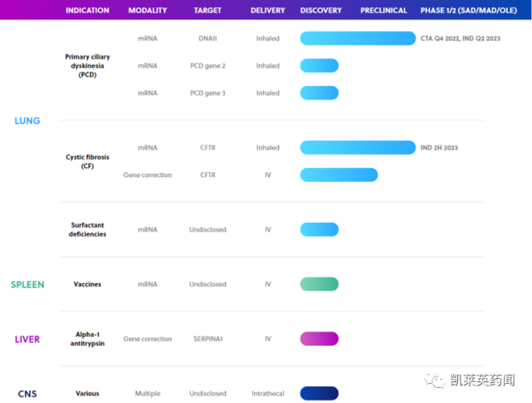Select the LIVER category label

tap(27, 339)
